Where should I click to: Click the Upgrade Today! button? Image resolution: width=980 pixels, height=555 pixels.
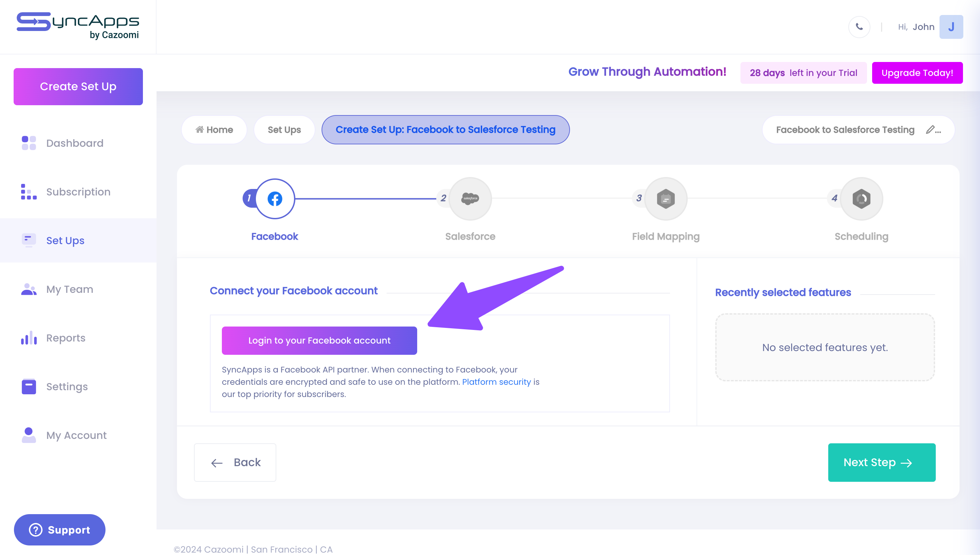click(x=917, y=73)
